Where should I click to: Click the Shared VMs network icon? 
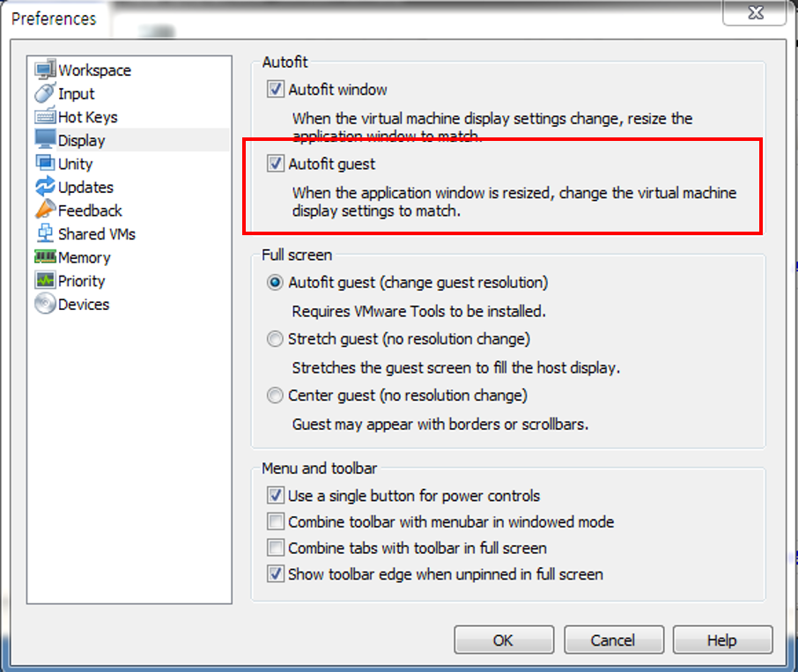pyautogui.click(x=45, y=233)
